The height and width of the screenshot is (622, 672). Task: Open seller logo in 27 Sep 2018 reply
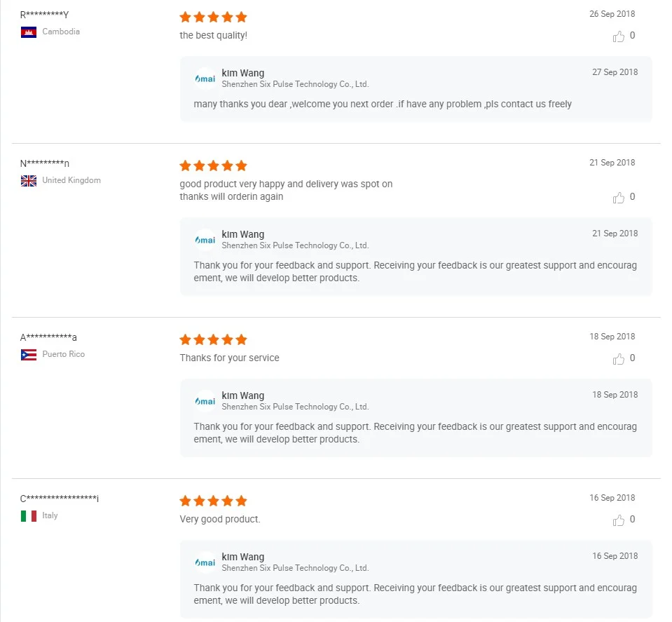point(205,79)
